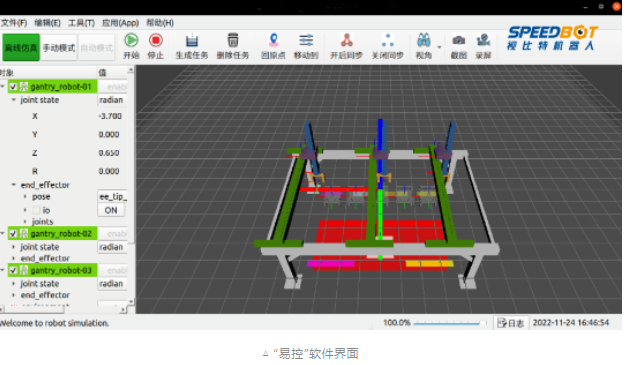This screenshot has height=365, width=627.
Task: Toggle the gantry_robot-03 checkbox
Action: point(13,271)
